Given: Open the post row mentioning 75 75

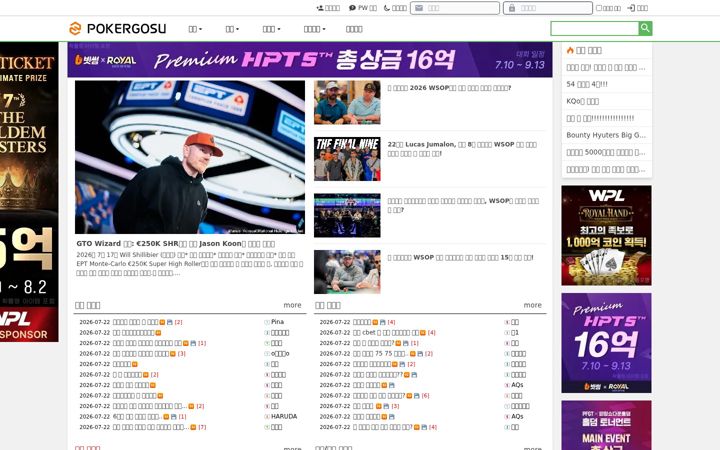Looking at the screenshot, I should pyautogui.click(x=379, y=354).
